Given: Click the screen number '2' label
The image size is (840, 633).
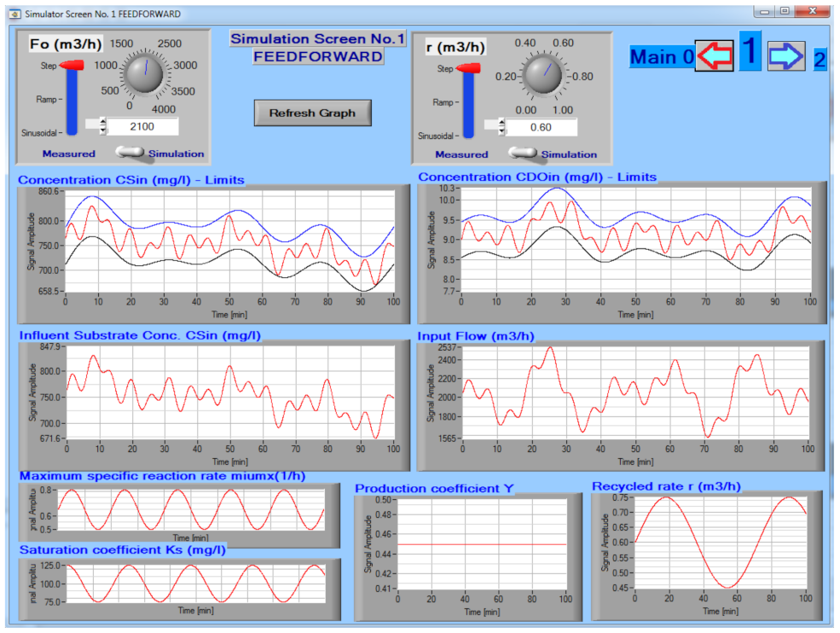Looking at the screenshot, I should (x=820, y=60).
